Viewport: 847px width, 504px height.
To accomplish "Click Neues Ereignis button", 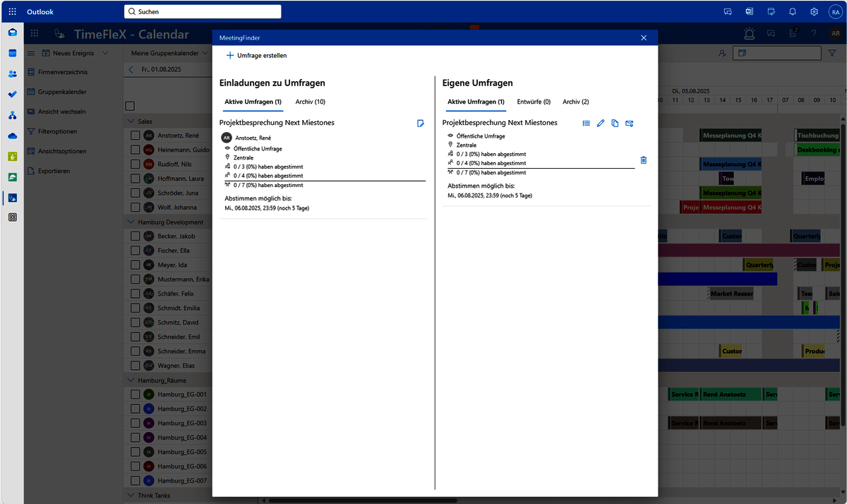I will [69, 53].
